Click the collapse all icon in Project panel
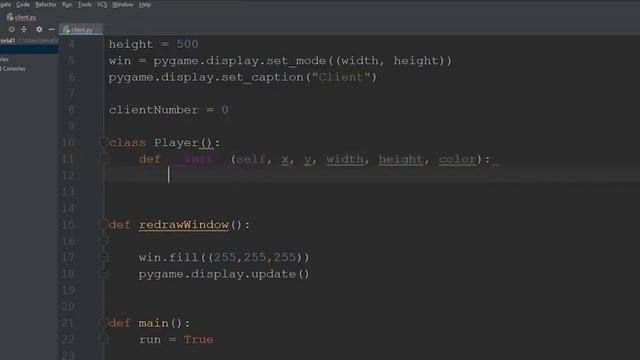This screenshot has height=360, width=640. pos(24,29)
